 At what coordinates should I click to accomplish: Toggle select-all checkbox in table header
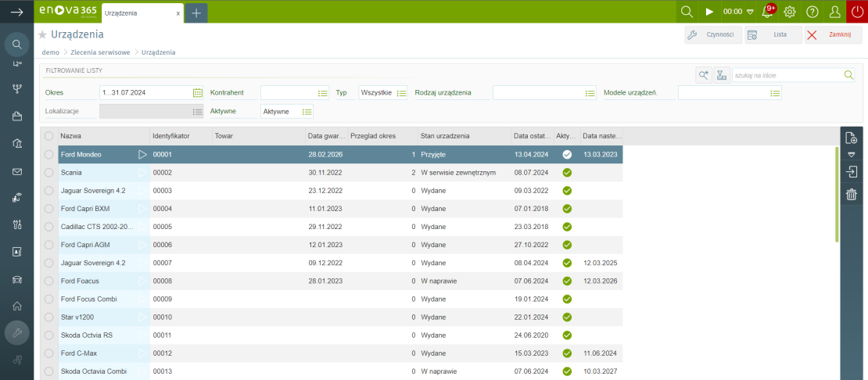tap(49, 136)
